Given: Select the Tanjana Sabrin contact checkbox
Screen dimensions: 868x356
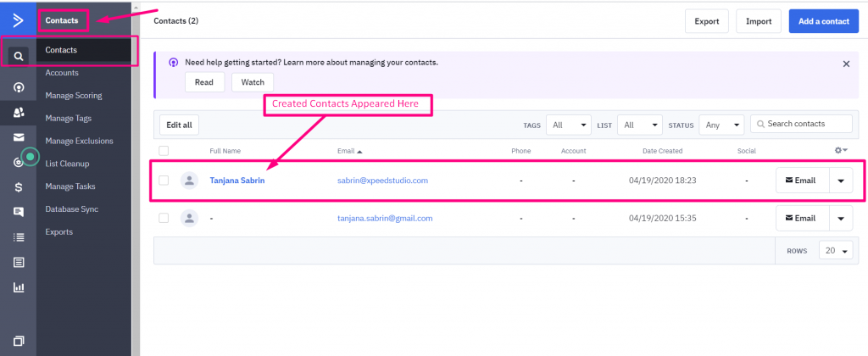Looking at the screenshot, I should click(x=164, y=180).
